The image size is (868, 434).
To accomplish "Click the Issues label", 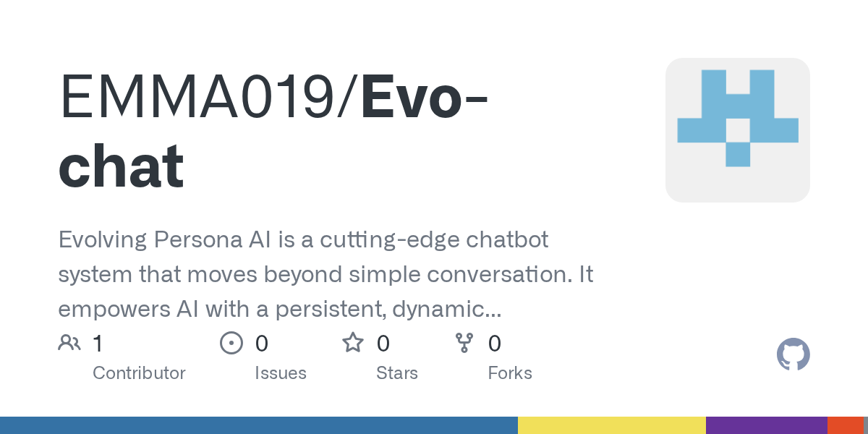I will coord(281,373).
